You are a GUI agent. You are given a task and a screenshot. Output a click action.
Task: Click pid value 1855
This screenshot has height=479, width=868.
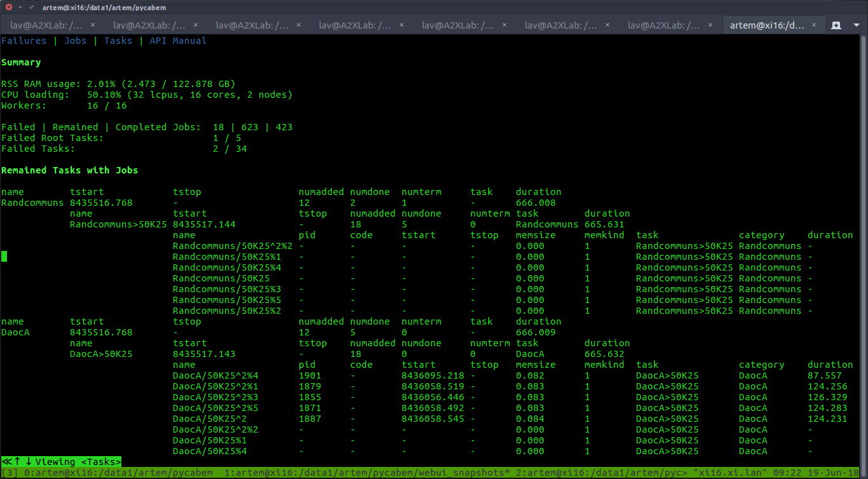point(310,397)
